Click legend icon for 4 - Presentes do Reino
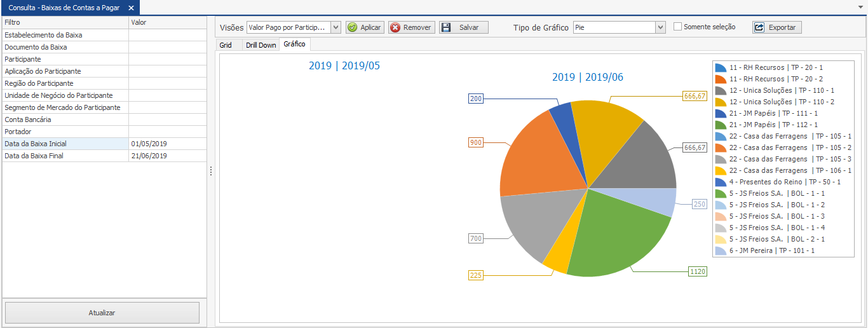Image resolution: width=868 pixels, height=328 pixels. 720,182
